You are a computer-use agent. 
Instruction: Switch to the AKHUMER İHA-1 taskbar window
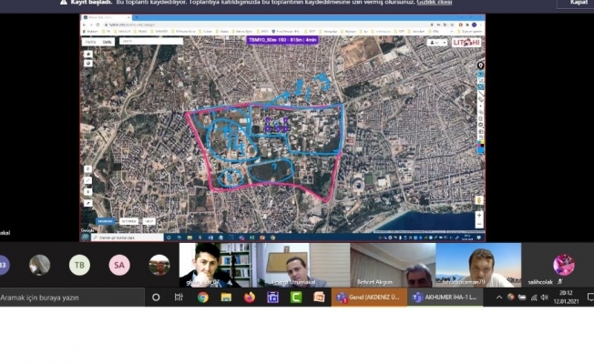445,298
